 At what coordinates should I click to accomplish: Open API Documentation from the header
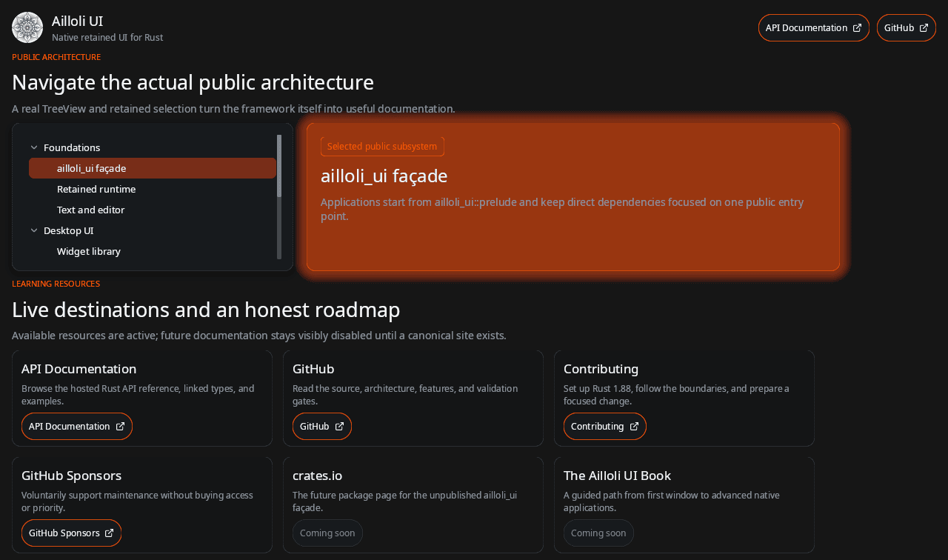tap(814, 28)
